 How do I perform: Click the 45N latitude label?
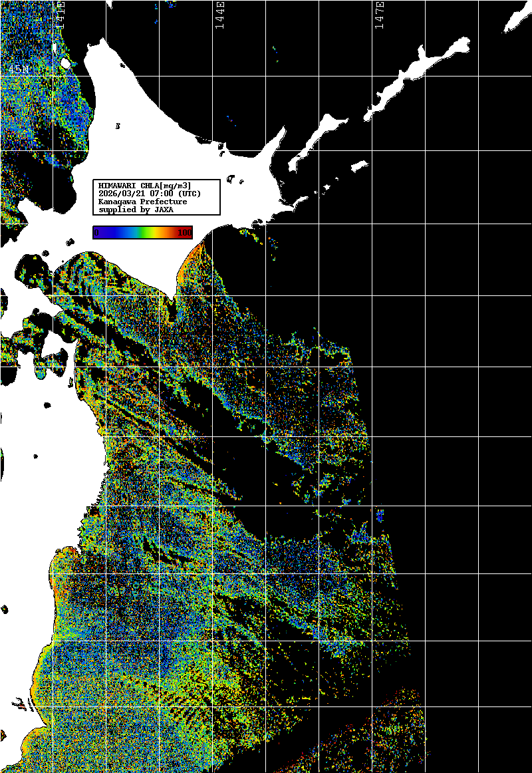(x=17, y=69)
